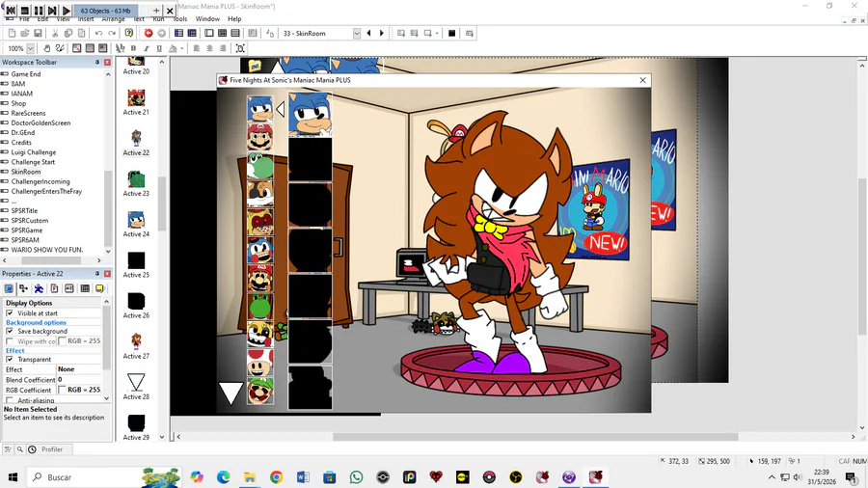Toggle the Visible at start checkbox
This screenshot has height=488, width=868.
click(x=10, y=313)
